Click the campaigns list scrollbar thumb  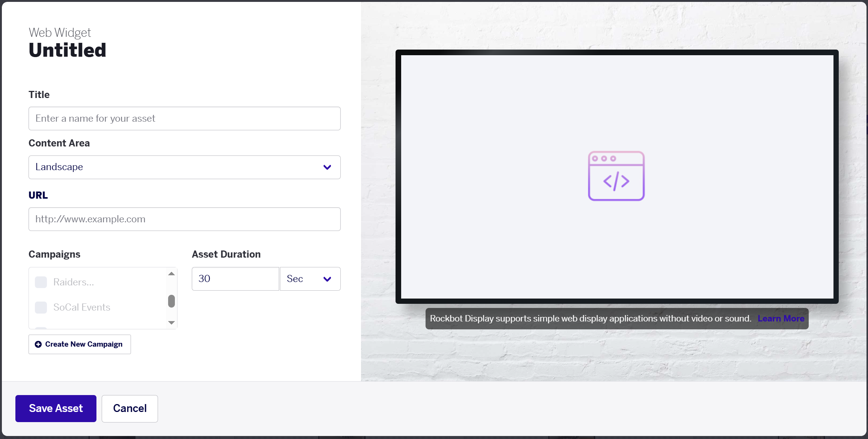pyautogui.click(x=171, y=301)
